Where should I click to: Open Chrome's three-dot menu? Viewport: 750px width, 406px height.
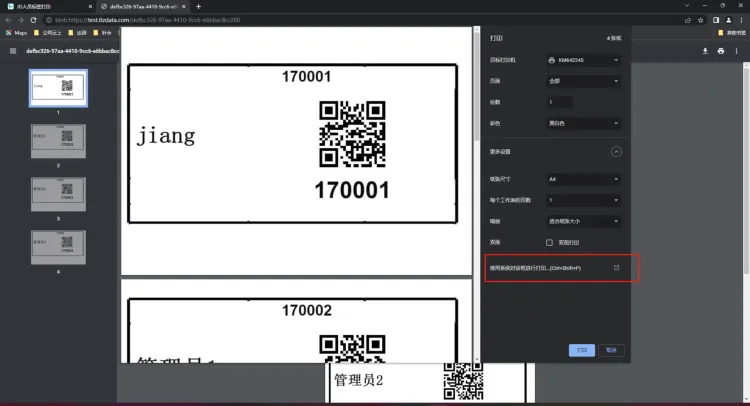[741, 20]
